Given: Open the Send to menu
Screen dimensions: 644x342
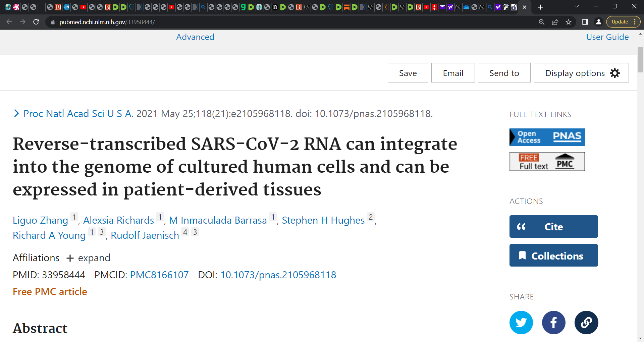Looking at the screenshot, I should click(504, 73).
